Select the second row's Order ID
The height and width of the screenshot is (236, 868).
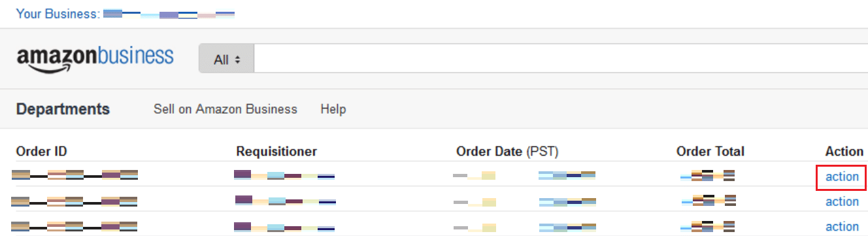pos(75,200)
